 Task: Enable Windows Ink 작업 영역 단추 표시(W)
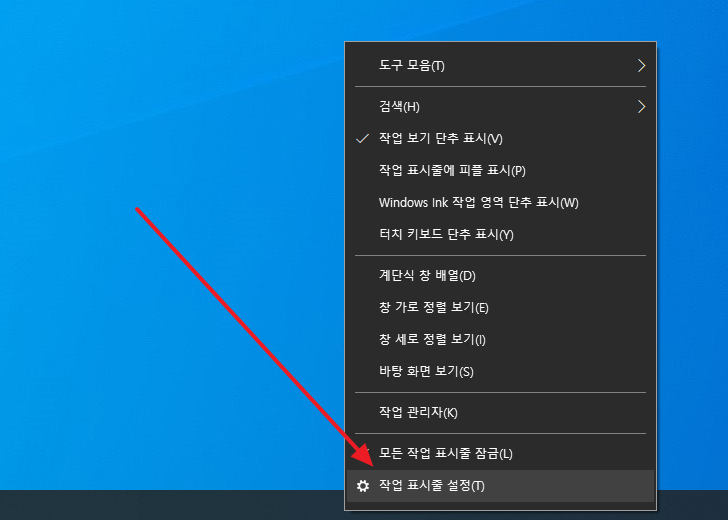pyautogui.click(x=500, y=202)
